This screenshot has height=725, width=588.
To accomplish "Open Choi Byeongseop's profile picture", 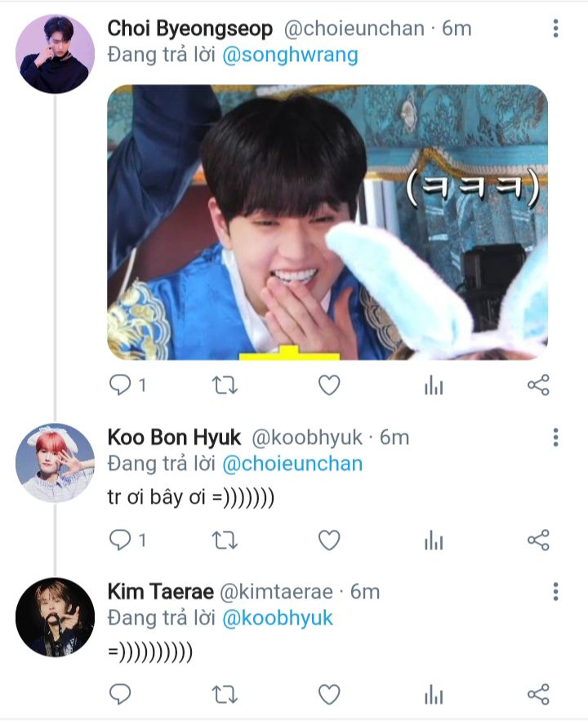I will click(x=55, y=54).
